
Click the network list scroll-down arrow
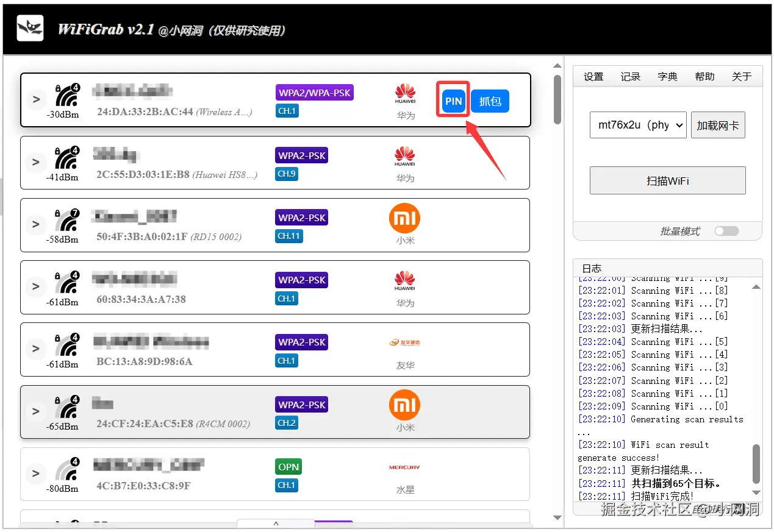[x=557, y=518]
